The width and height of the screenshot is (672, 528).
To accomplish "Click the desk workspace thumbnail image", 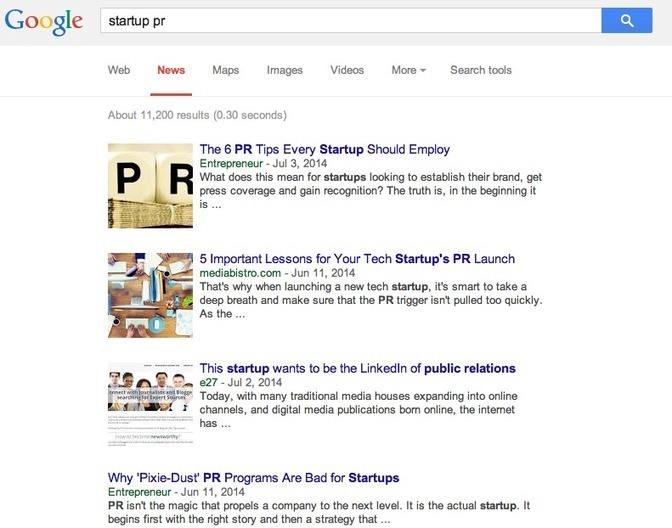I will coord(150,294).
